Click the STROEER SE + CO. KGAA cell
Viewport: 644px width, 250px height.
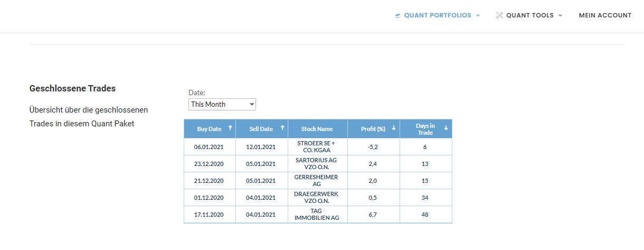[317, 147]
